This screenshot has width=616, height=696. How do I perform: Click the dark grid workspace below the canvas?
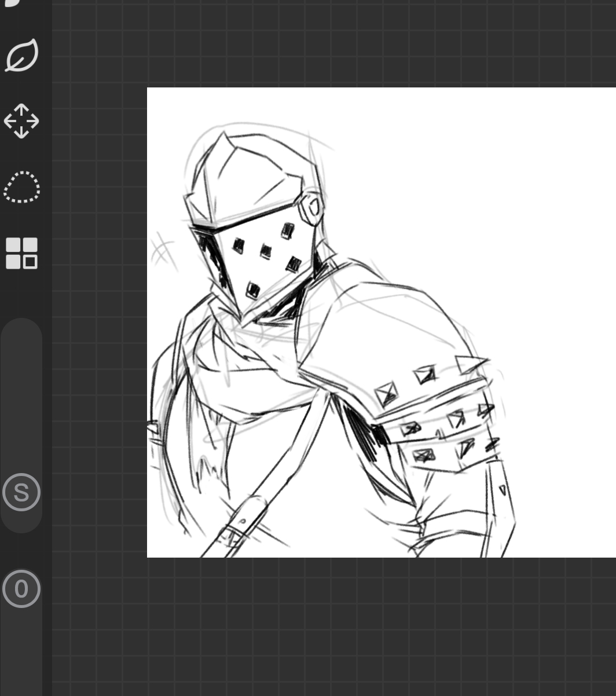click(x=347, y=625)
